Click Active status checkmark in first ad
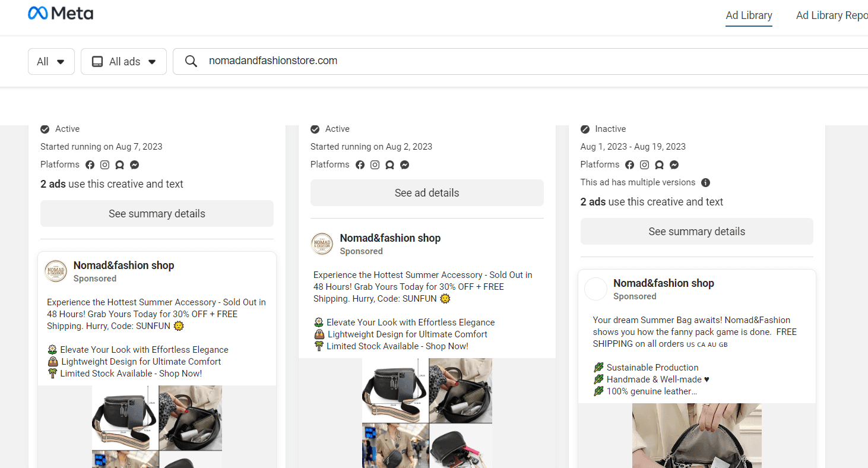 pos(45,129)
